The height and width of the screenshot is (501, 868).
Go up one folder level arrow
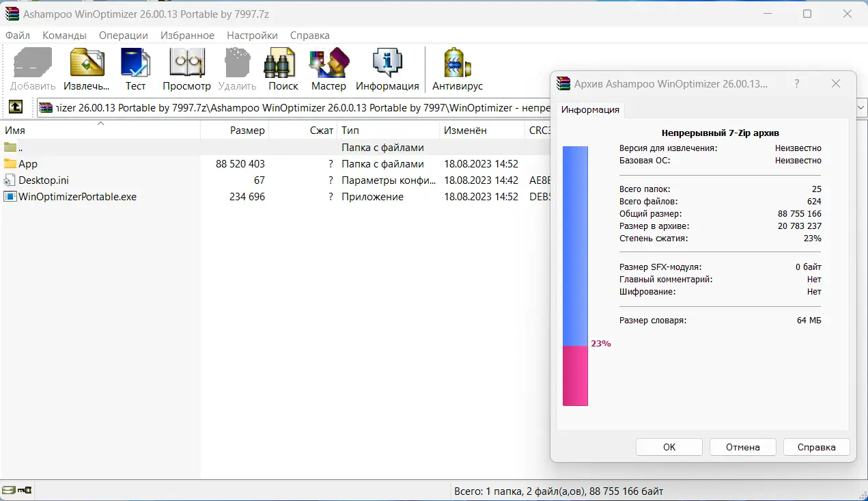(15, 107)
